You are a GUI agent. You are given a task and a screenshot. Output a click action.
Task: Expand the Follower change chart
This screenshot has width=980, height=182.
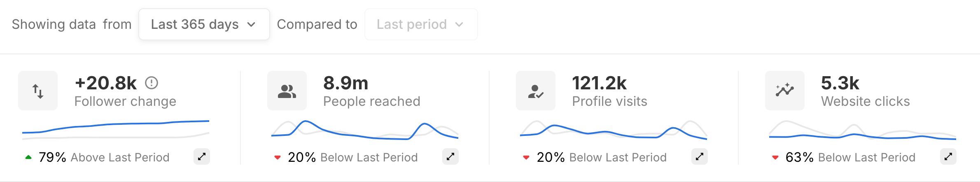click(202, 156)
